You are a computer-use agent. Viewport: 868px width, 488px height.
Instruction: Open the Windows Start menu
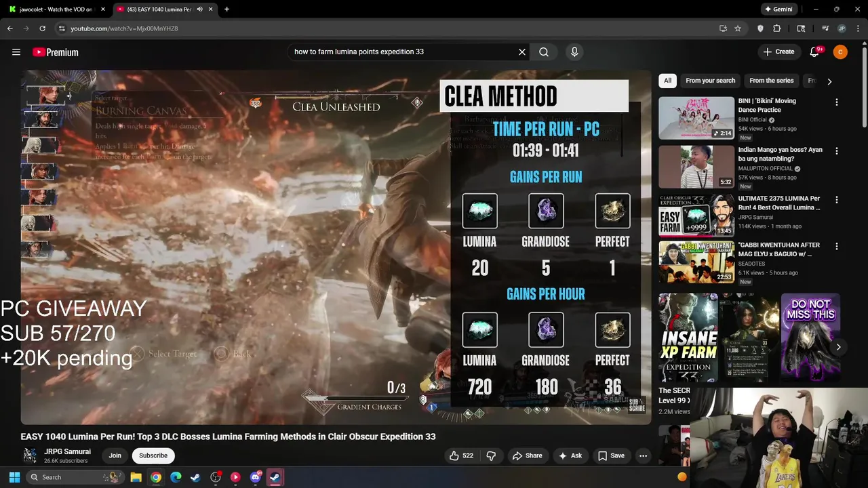tap(14, 477)
